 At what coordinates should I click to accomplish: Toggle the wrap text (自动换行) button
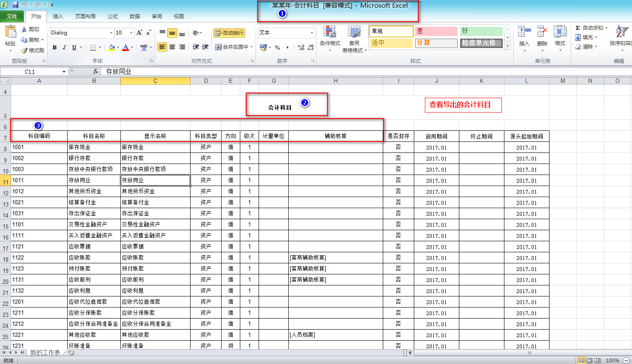229,33
